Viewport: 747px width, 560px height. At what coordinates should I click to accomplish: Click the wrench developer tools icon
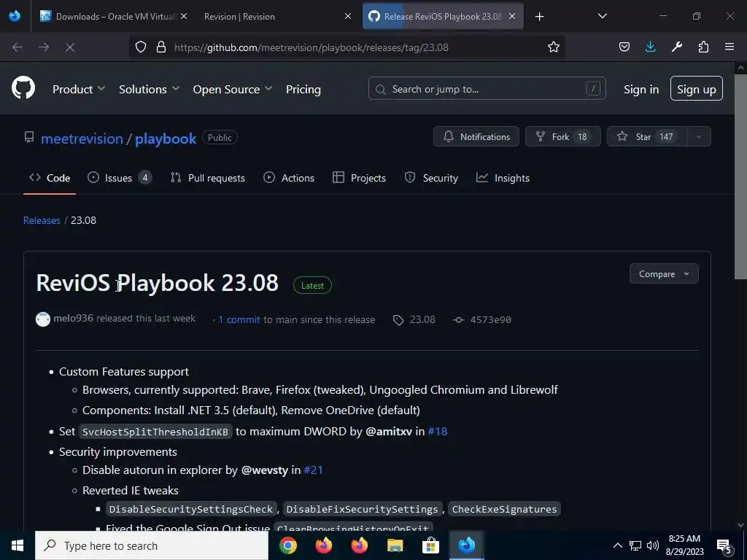tap(676, 47)
